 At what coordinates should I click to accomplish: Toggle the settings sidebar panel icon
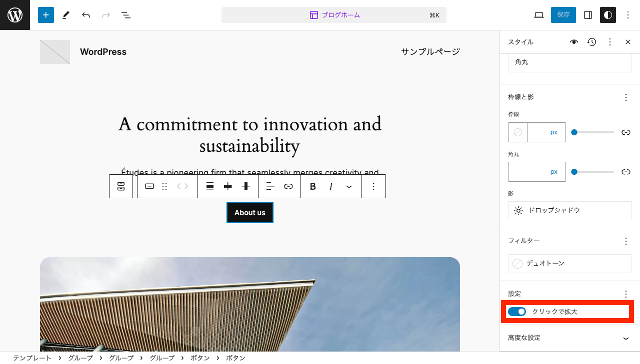(x=588, y=15)
